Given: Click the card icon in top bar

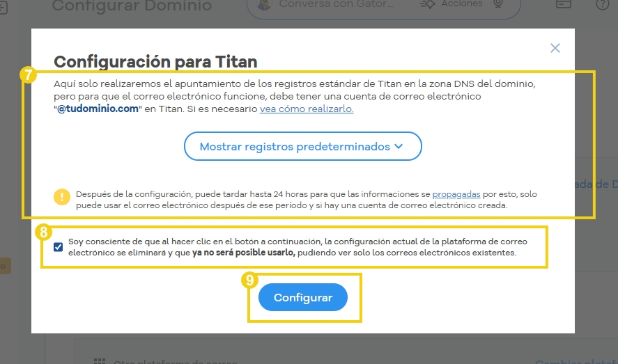Looking at the screenshot, I should pyautogui.click(x=564, y=3).
